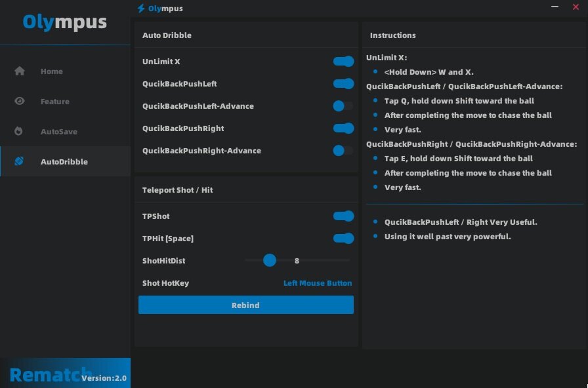
Task: Click the UnLimit X option label
Action: [x=161, y=62]
